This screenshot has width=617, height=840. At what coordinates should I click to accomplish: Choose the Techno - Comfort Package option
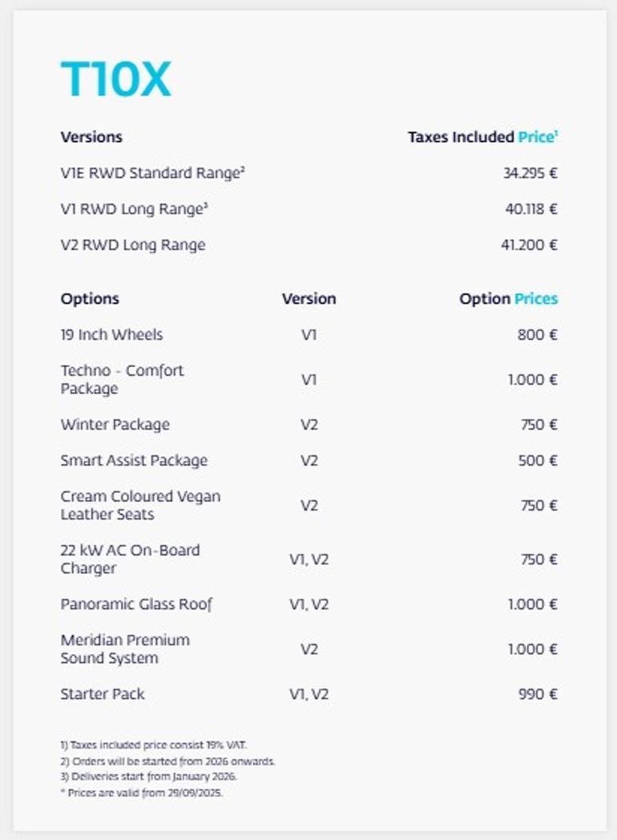(x=122, y=380)
